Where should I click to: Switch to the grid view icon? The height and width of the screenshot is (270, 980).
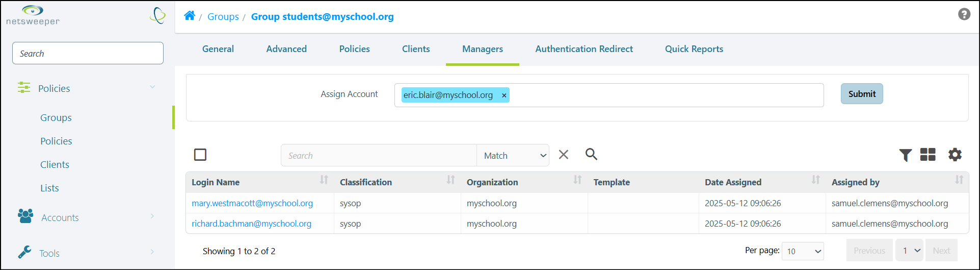tap(928, 154)
